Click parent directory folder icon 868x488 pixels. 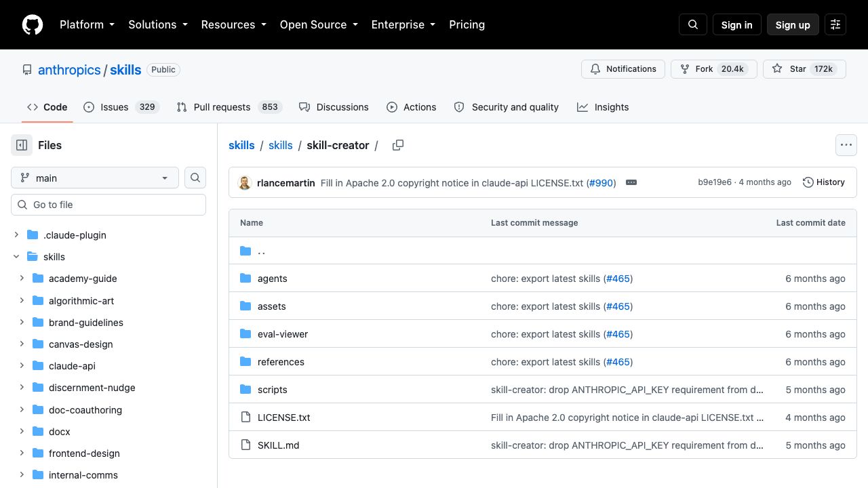pyautogui.click(x=245, y=251)
